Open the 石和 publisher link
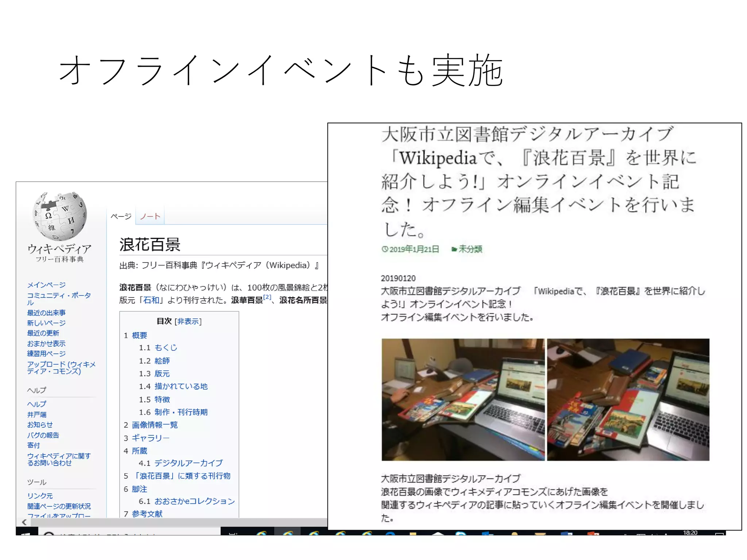This screenshot has width=747, height=560. click(152, 300)
